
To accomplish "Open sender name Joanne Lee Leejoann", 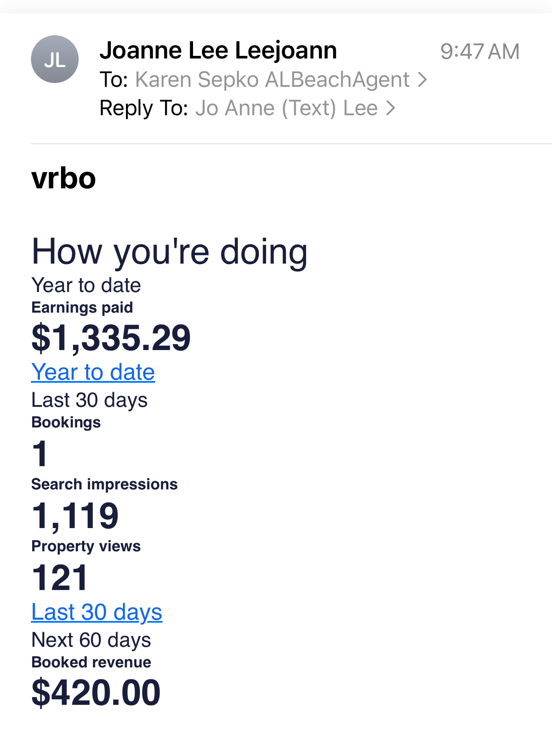I will click(218, 51).
